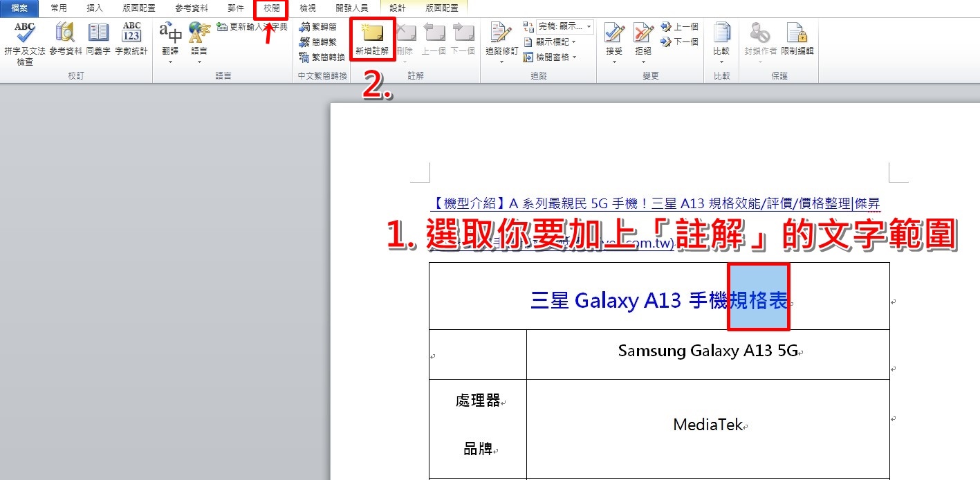Run 拼字及文法檢查 spelling check

(x=25, y=44)
